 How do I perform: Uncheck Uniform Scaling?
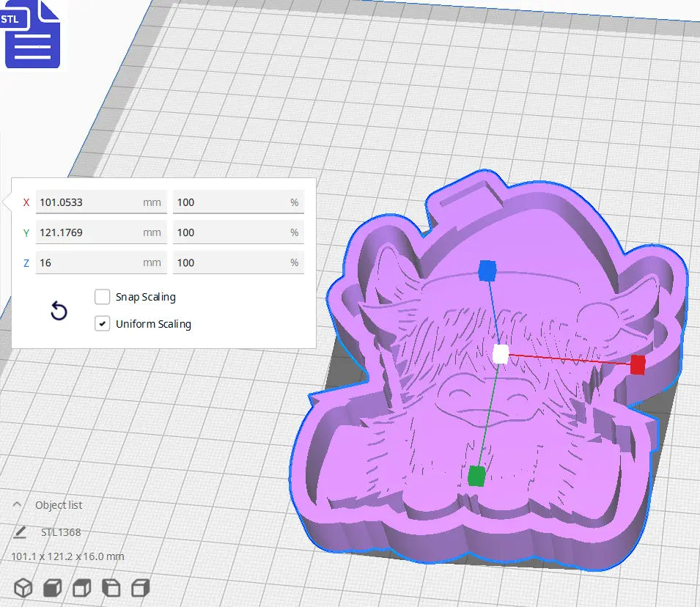click(x=102, y=323)
